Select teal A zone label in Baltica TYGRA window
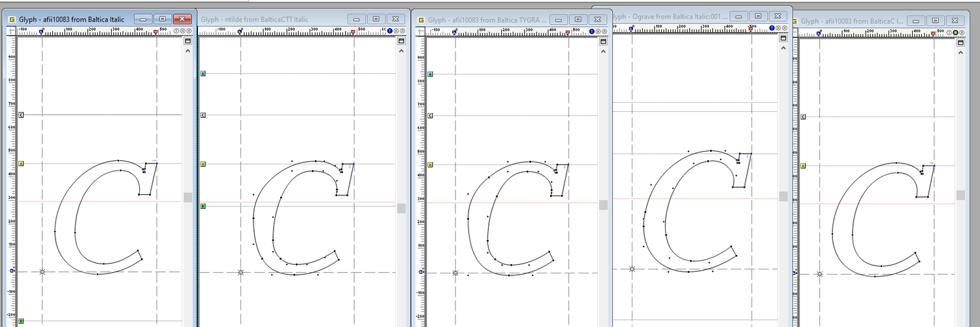Image resolution: width=980 pixels, height=327 pixels. pos(430,74)
